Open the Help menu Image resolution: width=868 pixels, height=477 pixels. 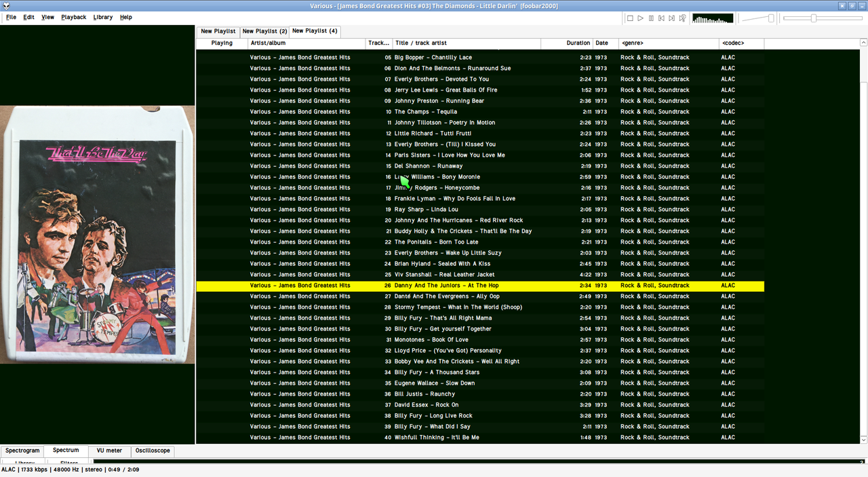[126, 17]
